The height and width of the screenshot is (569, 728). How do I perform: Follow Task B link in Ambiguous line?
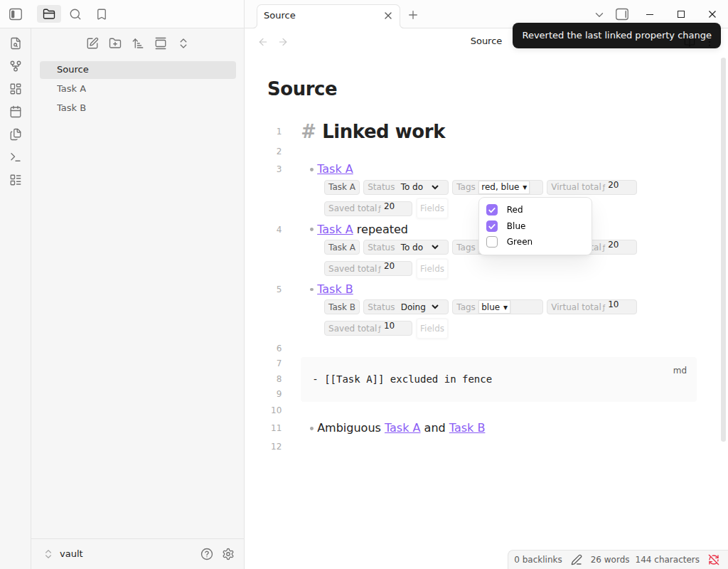tap(466, 427)
